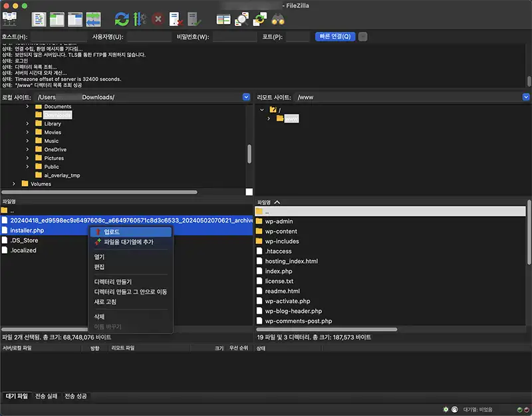Image resolution: width=532 pixels, height=416 pixels.
Task: Switch to the 전송 실패 tab
Action: [47, 396]
